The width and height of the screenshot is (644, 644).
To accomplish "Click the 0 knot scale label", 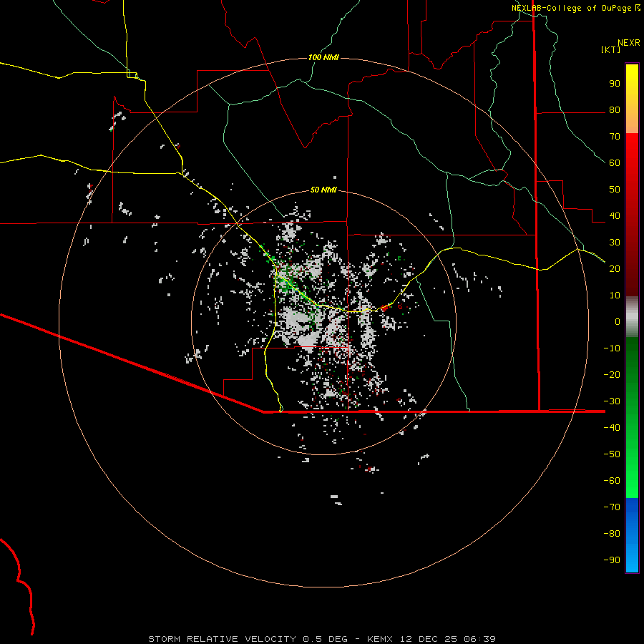I will (618, 321).
